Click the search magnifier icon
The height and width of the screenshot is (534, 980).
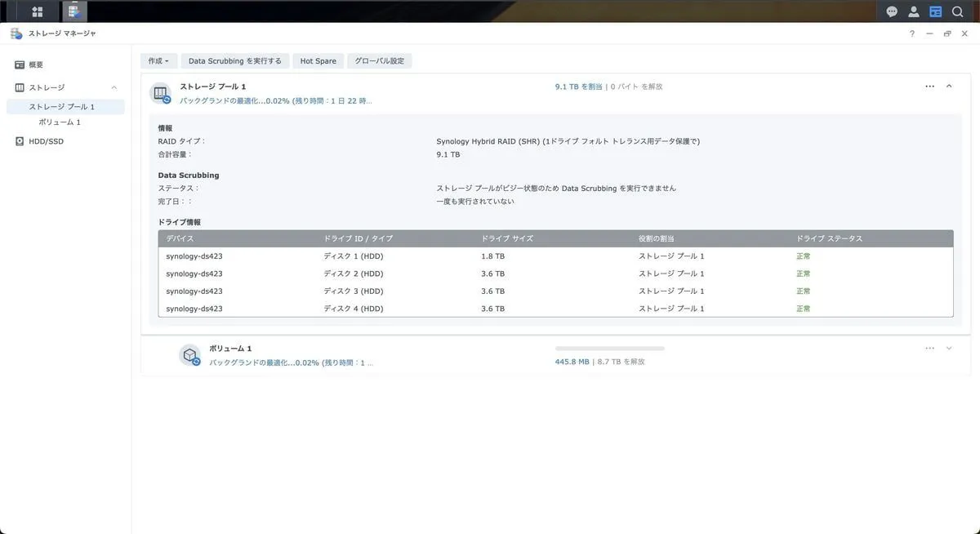click(x=958, y=11)
